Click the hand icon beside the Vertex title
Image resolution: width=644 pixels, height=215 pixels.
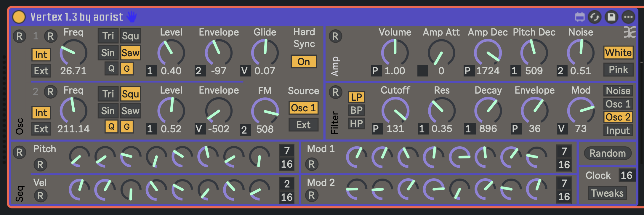pos(132,17)
